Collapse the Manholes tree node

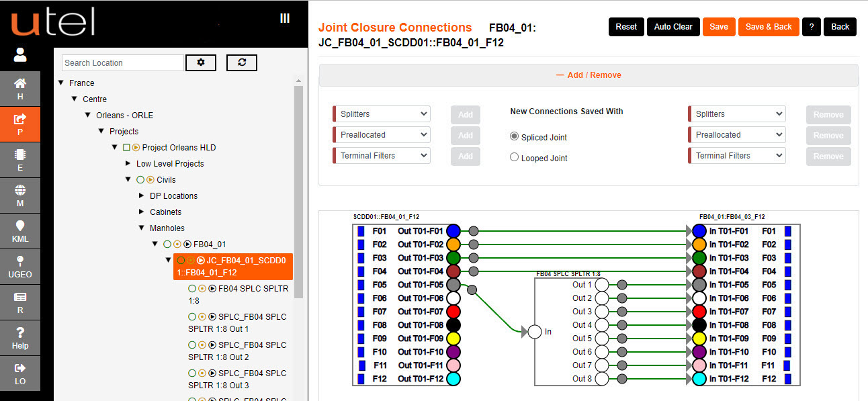(142, 228)
